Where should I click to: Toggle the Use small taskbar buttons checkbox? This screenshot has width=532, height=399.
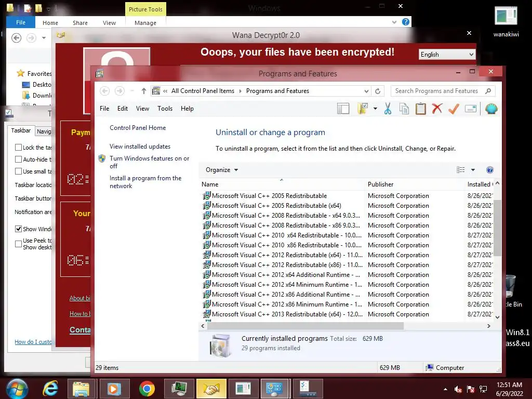pyautogui.click(x=18, y=171)
